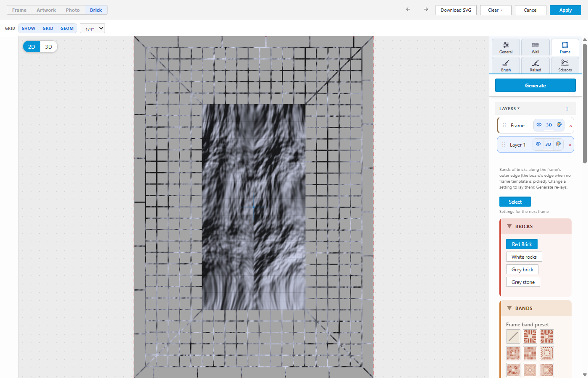Viewport: 588px width, 378px height.
Task: Grab the Layer 1 drag handle
Action: (504, 144)
